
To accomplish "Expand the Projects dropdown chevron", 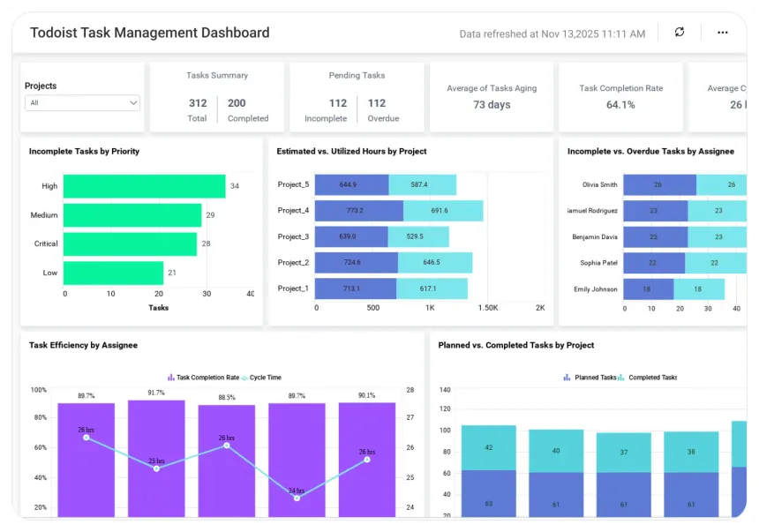I will [133, 102].
